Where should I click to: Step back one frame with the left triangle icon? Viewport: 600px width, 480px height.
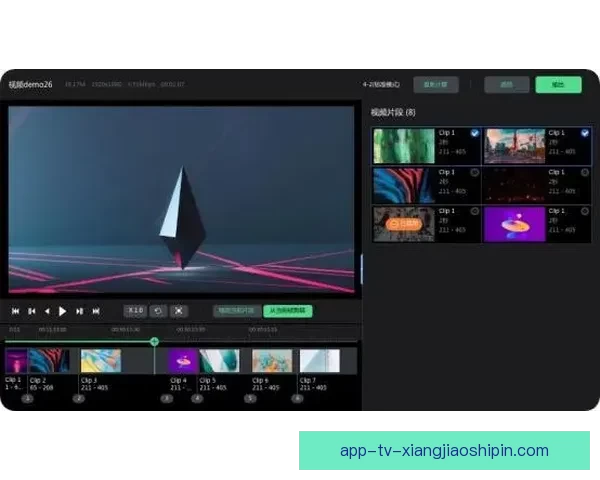tap(46, 311)
